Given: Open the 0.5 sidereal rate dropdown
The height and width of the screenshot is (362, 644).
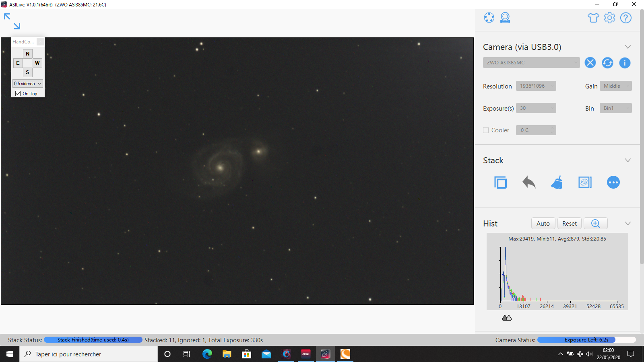Looking at the screenshot, I should coord(28,84).
